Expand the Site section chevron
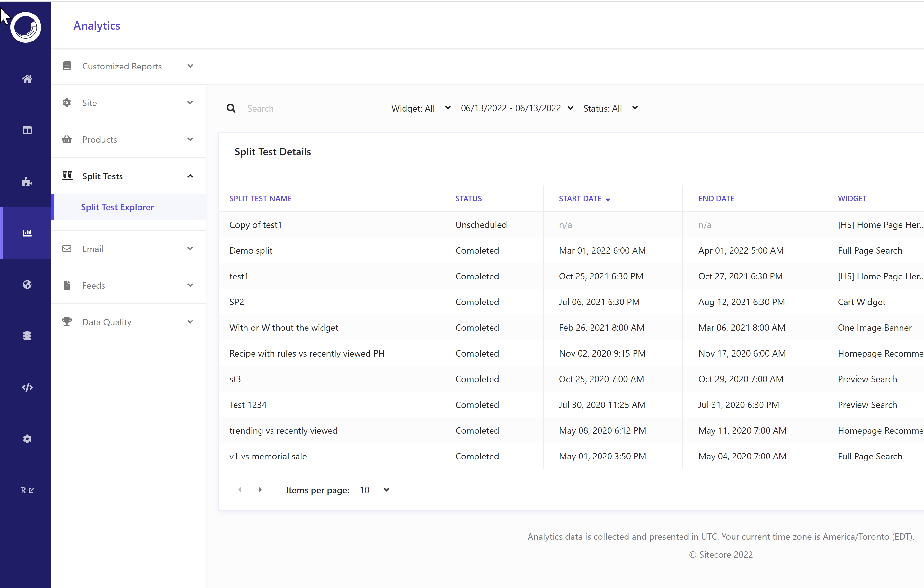Screen dimensions: 924x588 [x=190, y=103]
